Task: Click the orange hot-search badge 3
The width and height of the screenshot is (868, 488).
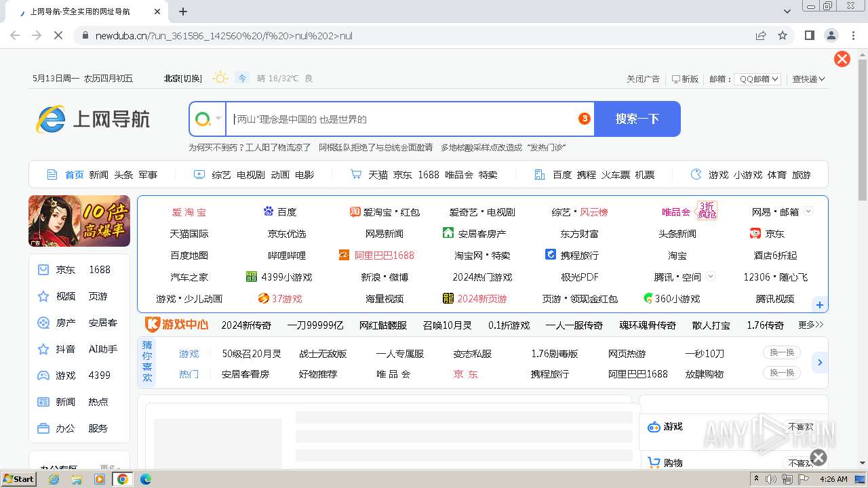Action: coord(584,119)
